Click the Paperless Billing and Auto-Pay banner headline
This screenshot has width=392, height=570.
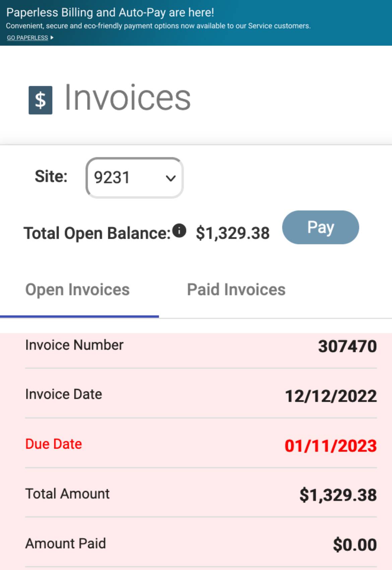(110, 12)
